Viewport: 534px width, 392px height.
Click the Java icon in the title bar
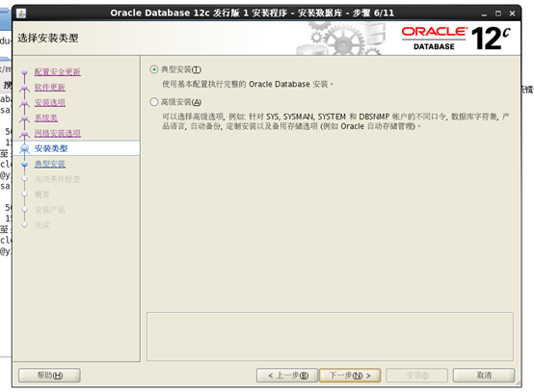21,13
